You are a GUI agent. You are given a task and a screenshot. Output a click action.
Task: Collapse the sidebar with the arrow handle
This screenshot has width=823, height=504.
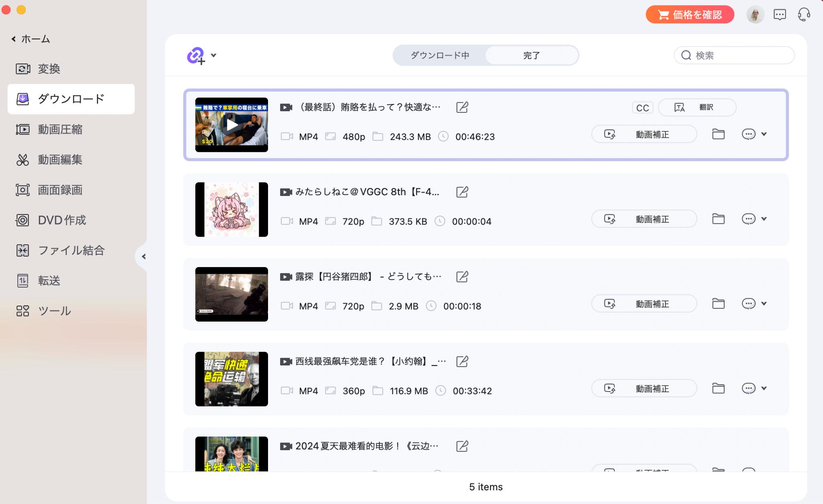143,257
